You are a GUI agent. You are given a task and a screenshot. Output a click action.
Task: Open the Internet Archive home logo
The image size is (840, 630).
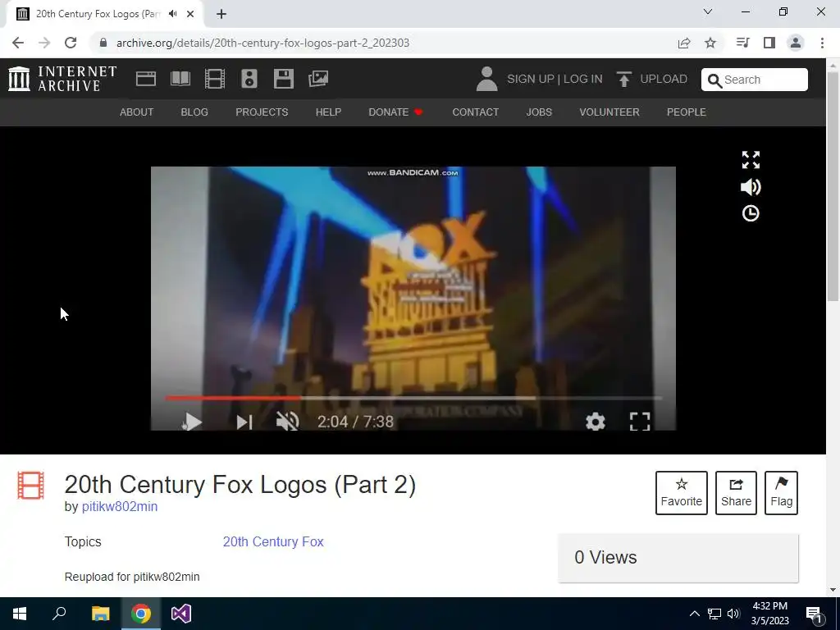[x=62, y=79]
